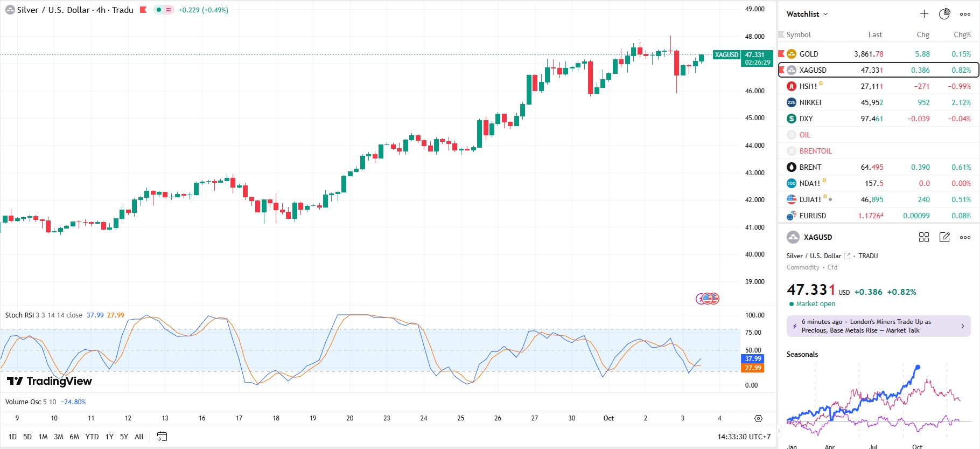
Task: Open the Watchlist header three-dots menu
Action: tap(965, 14)
